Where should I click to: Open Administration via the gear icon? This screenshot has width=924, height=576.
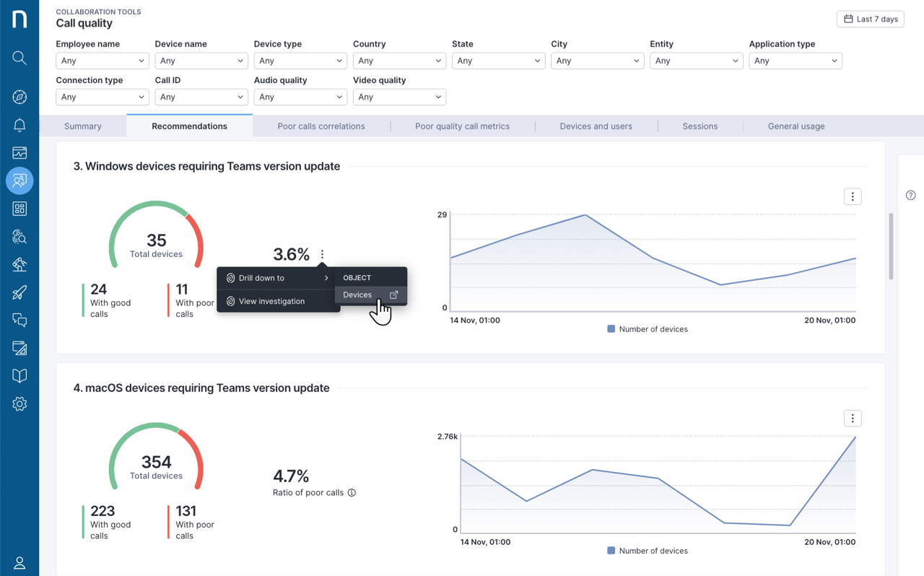(19, 403)
